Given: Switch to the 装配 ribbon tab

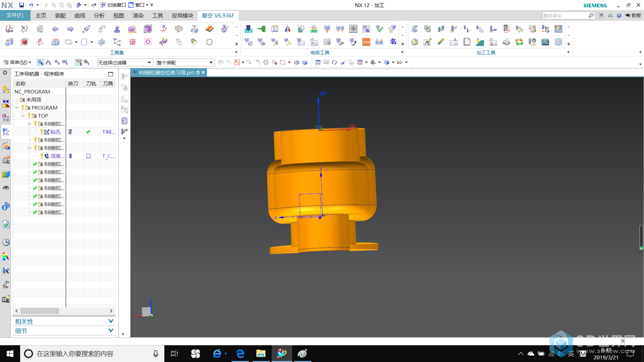Looking at the screenshot, I should [60, 15].
